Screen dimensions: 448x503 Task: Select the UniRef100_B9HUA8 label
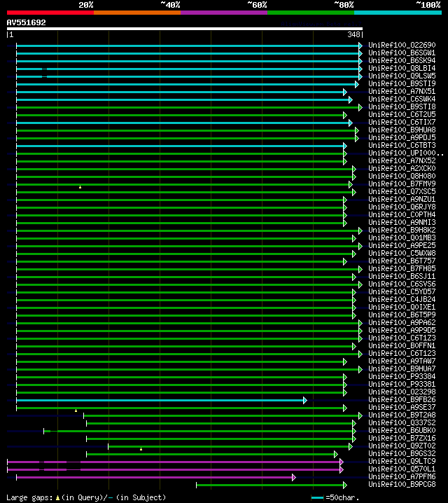[402, 130]
